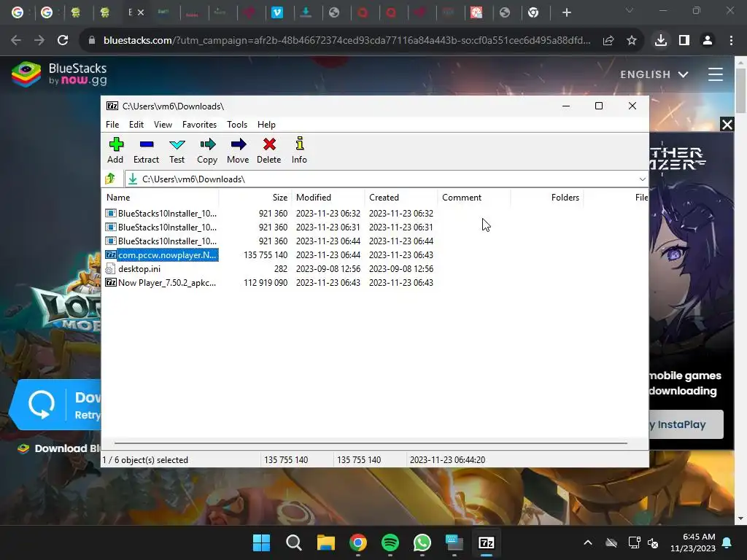Image resolution: width=747 pixels, height=560 pixels.
Task: Select the com.pccw.nowplayer file
Action: (x=161, y=254)
